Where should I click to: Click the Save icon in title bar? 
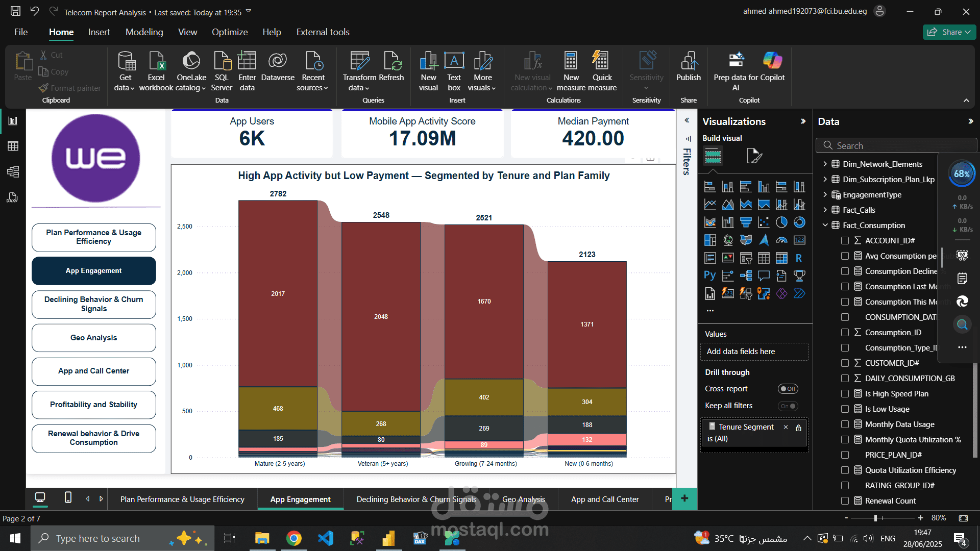pyautogui.click(x=16, y=11)
